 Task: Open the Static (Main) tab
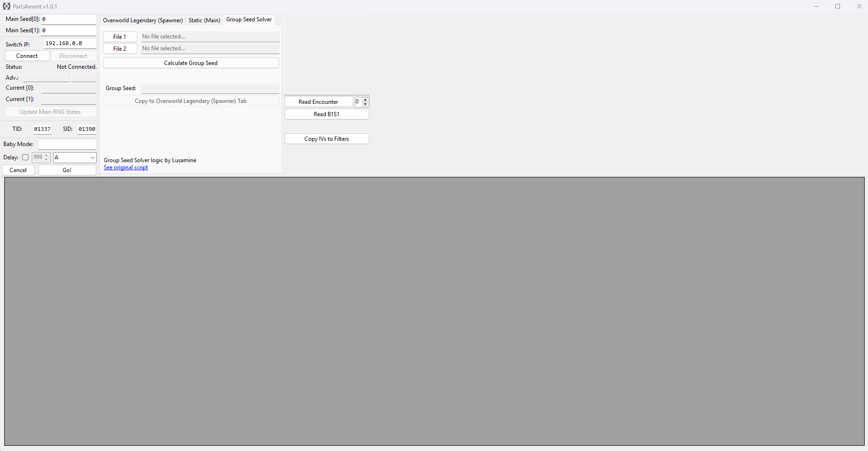[x=204, y=20]
